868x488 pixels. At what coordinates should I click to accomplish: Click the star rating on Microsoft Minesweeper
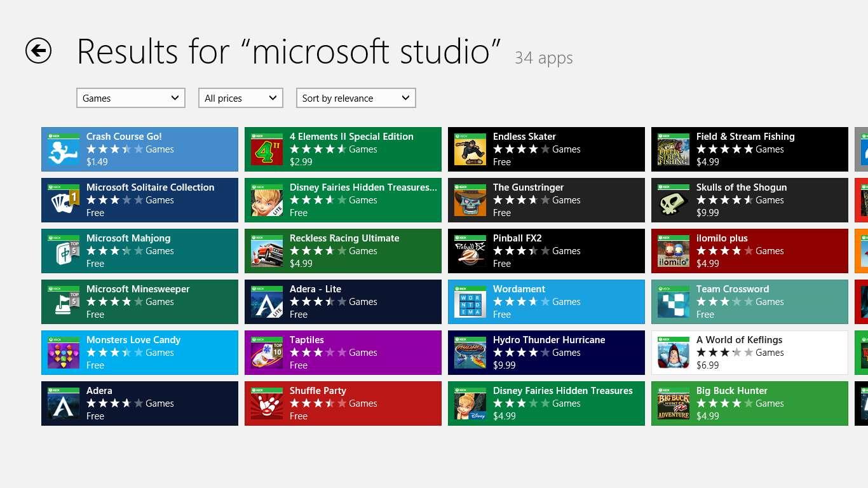point(114,302)
